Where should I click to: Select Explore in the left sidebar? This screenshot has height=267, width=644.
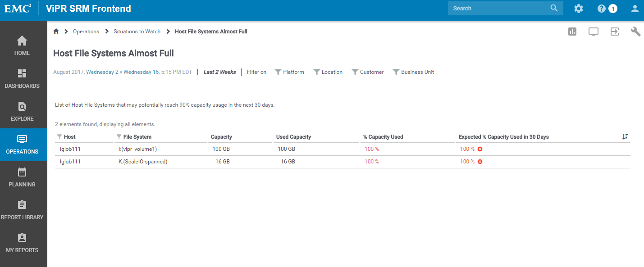click(x=22, y=112)
